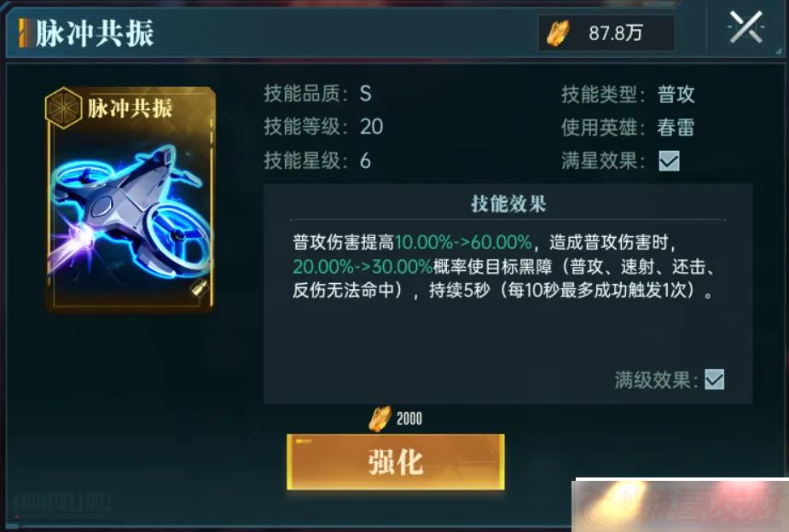
Task: Open the 87.8万 currency balance box
Action: click(x=606, y=33)
